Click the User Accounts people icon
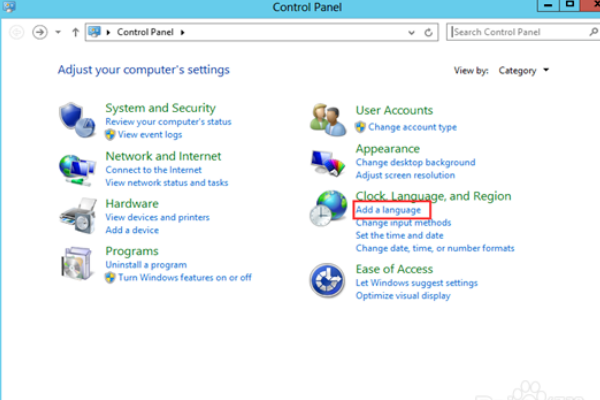This screenshot has width=600, height=400. (x=328, y=118)
